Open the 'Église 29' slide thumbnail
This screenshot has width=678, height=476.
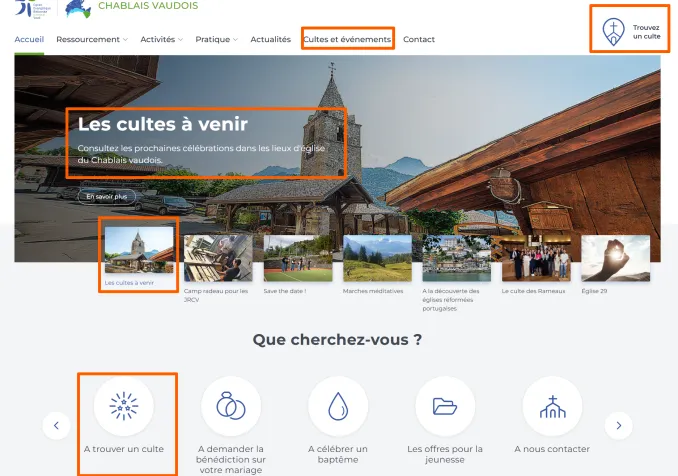[615, 259]
